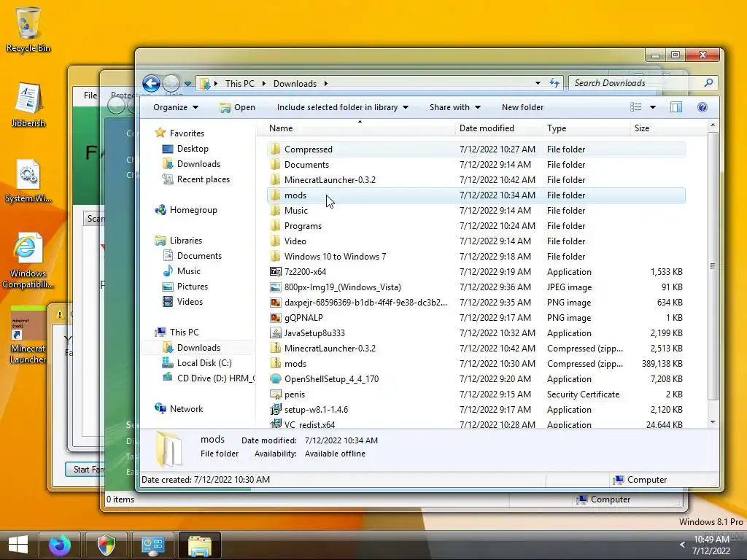This screenshot has height=560, width=747.
Task: Open Explorer help question mark icon
Action: click(x=703, y=107)
